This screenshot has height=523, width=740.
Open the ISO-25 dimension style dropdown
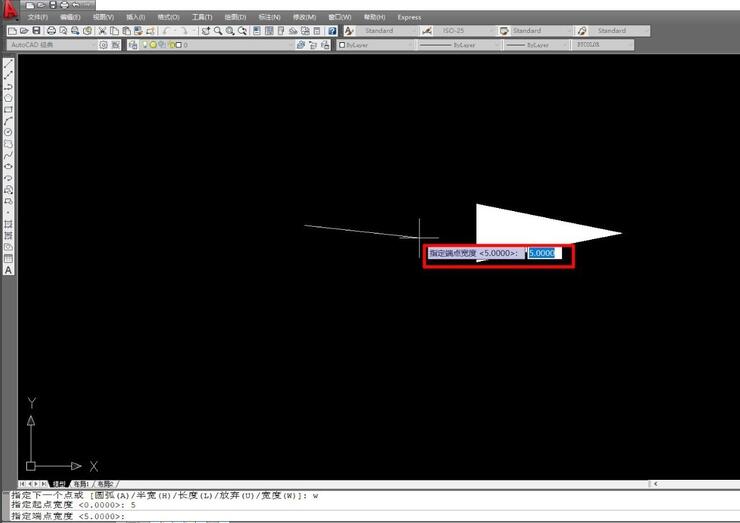pos(463,31)
